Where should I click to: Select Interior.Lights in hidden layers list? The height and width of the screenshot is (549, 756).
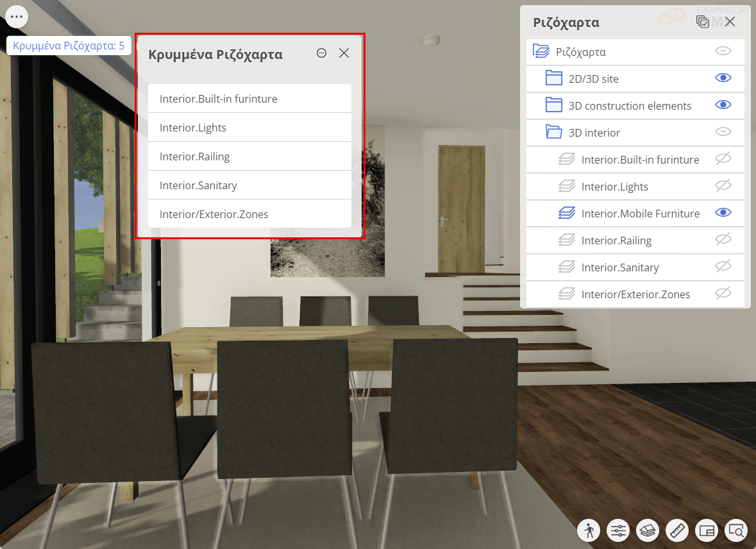click(249, 128)
